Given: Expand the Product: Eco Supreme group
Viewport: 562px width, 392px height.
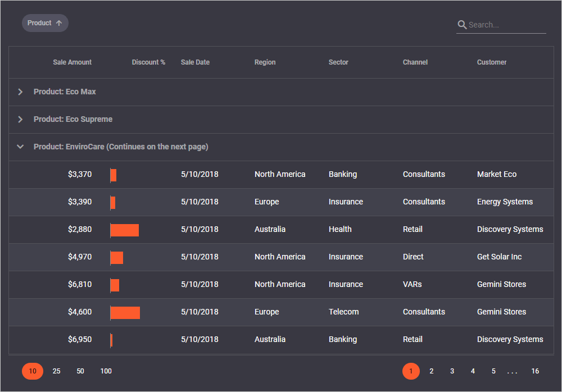Looking at the screenshot, I should [20, 119].
